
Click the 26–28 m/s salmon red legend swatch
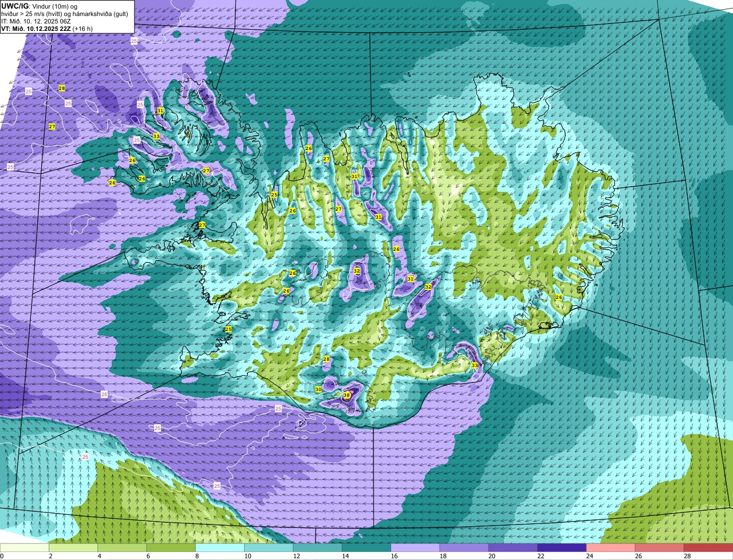coord(660,547)
